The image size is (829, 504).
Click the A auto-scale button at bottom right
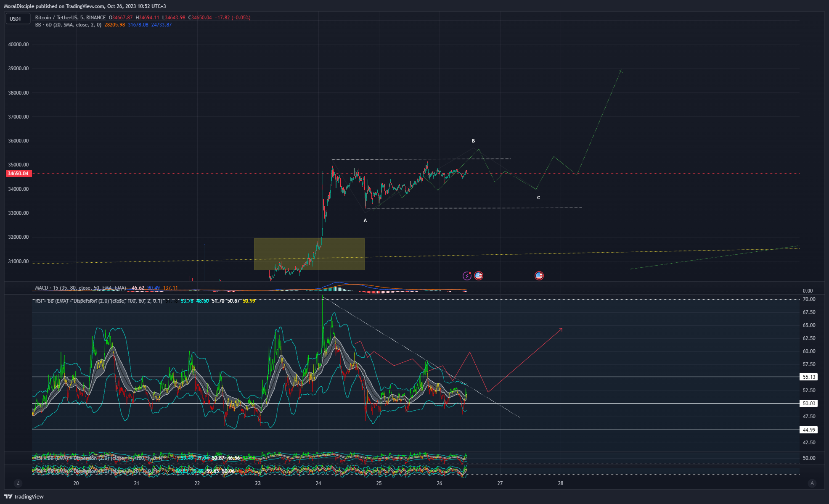click(812, 483)
